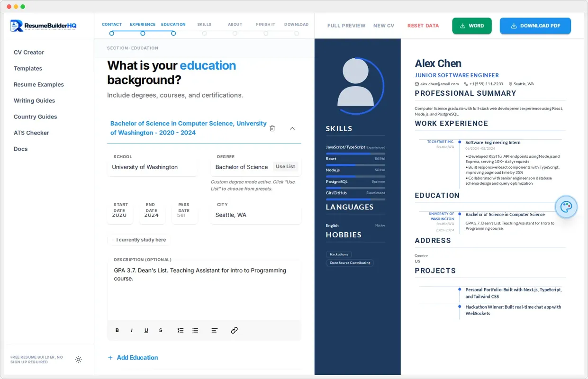Insert a bulleted list in description

tap(195, 330)
